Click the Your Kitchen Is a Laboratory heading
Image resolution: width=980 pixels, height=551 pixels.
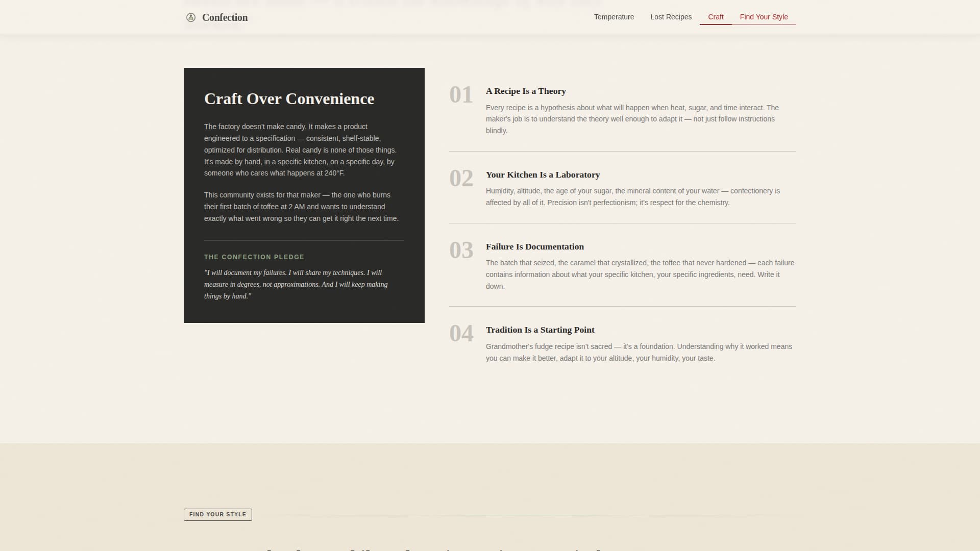[543, 174]
